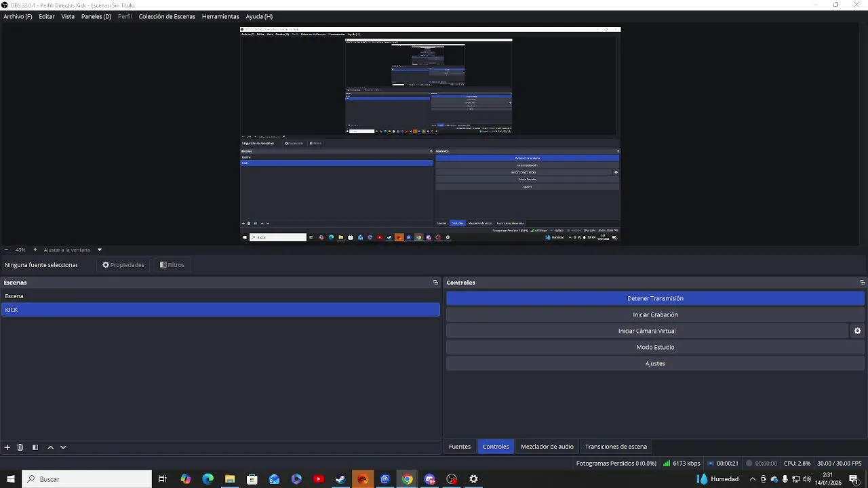Switch to the Controles tab
Image resolution: width=868 pixels, height=488 pixels.
click(x=496, y=447)
